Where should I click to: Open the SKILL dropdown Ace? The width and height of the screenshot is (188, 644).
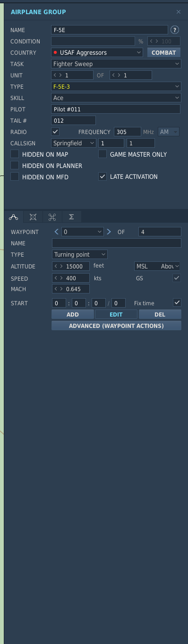tap(116, 98)
